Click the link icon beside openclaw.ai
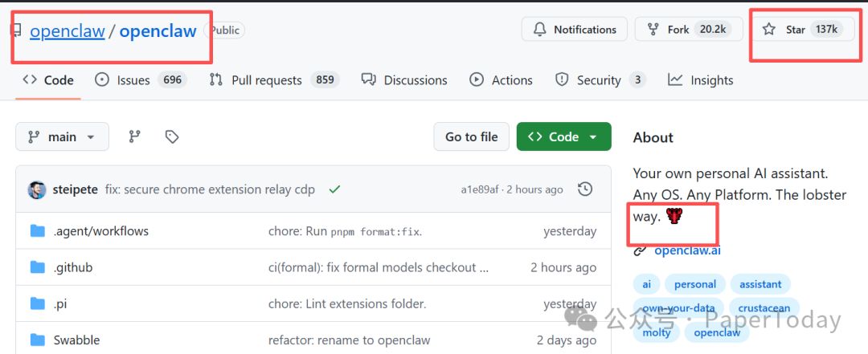868x354 pixels. [640, 250]
